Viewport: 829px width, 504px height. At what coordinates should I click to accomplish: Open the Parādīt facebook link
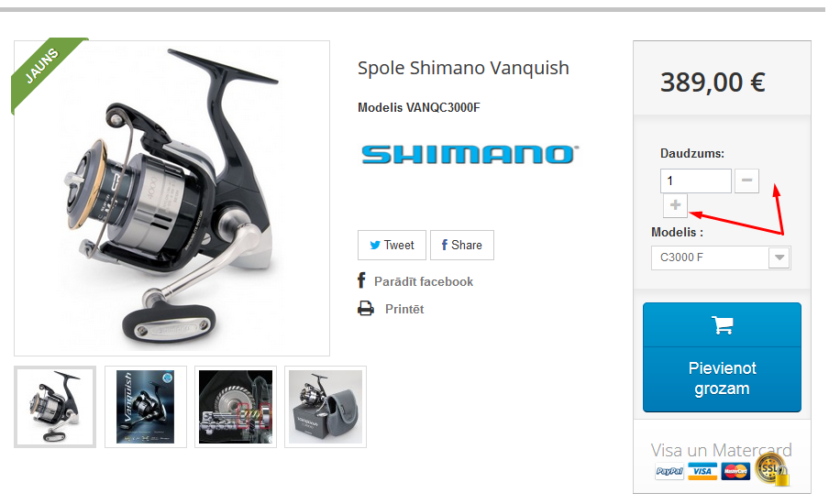pyautogui.click(x=424, y=281)
